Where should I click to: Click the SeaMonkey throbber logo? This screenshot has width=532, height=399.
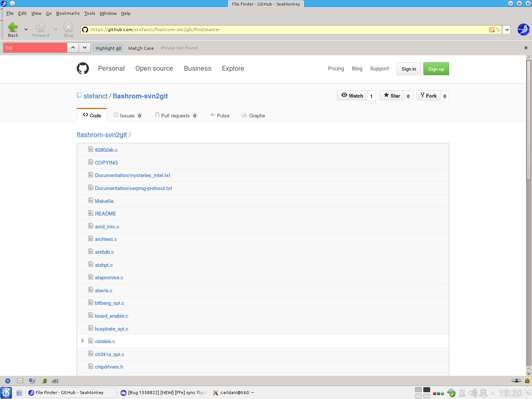523,30
